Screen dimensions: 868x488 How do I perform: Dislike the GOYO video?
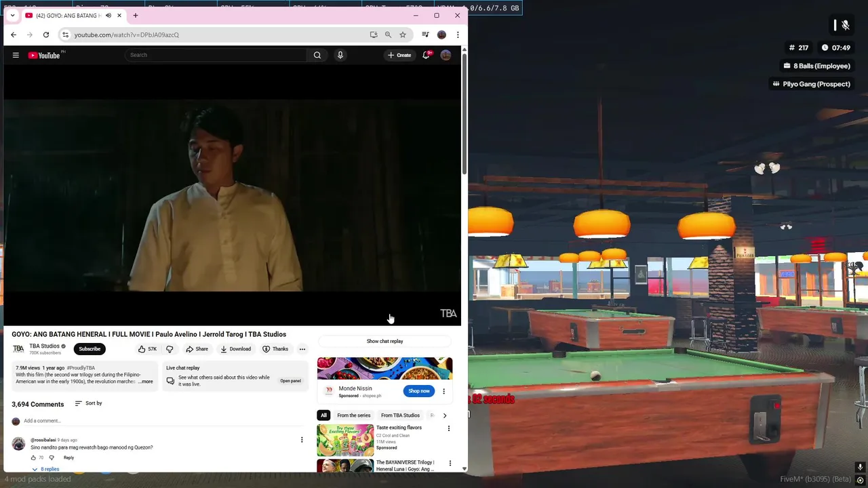tap(170, 349)
